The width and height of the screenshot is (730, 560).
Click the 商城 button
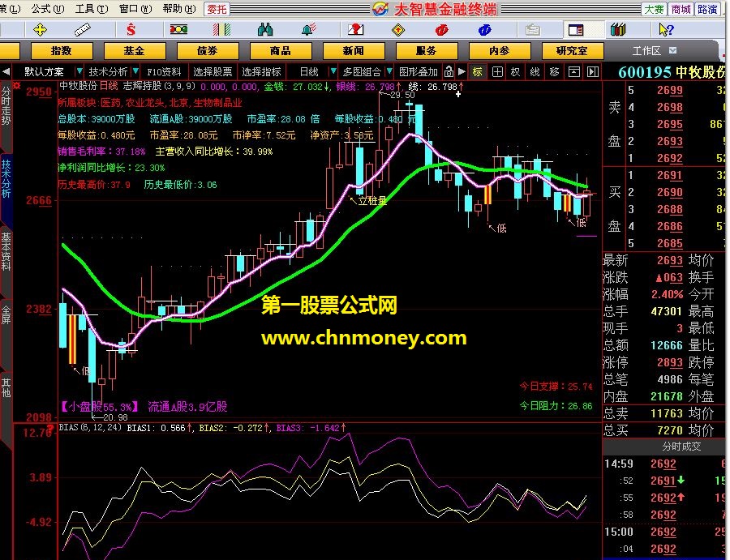(x=681, y=9)
